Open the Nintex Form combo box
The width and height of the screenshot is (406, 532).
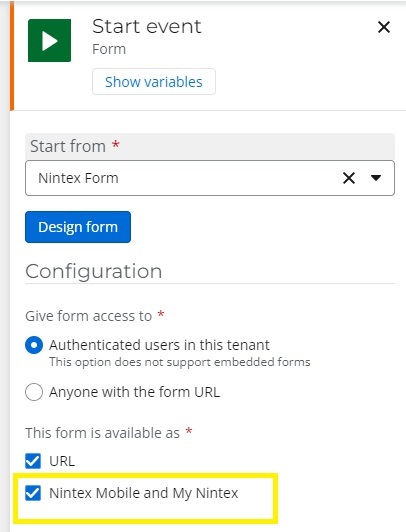tap(210, 178)
